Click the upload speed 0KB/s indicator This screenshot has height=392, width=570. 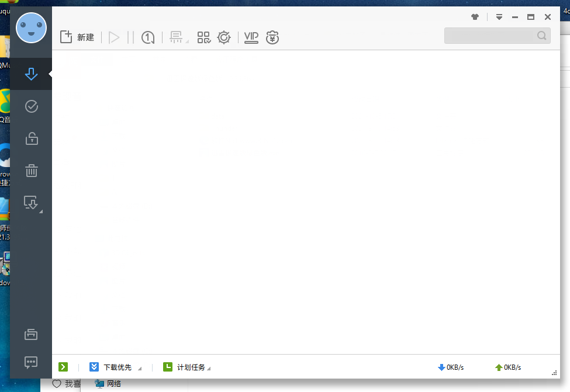pos(508,367)
